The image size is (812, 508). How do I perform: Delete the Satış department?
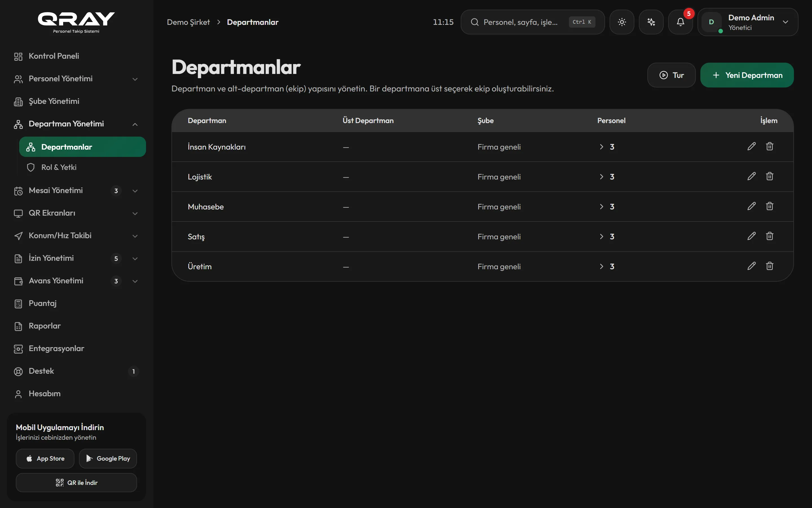pos(770,236)
